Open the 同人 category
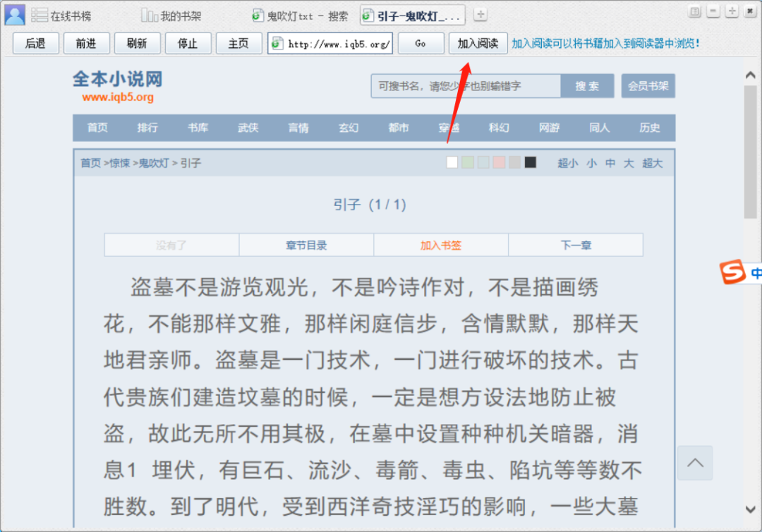Screen dimensions: 762x532 [x=599, y=128]
